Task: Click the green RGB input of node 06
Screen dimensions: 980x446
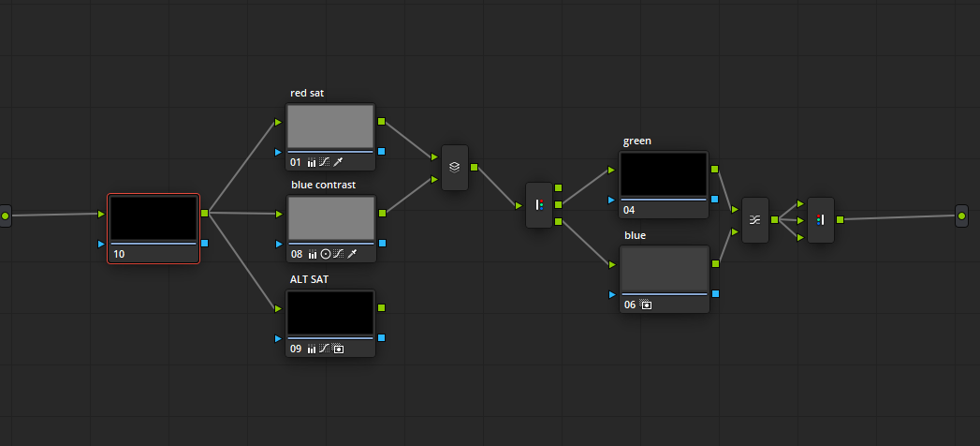Action: tap(612, 264)
